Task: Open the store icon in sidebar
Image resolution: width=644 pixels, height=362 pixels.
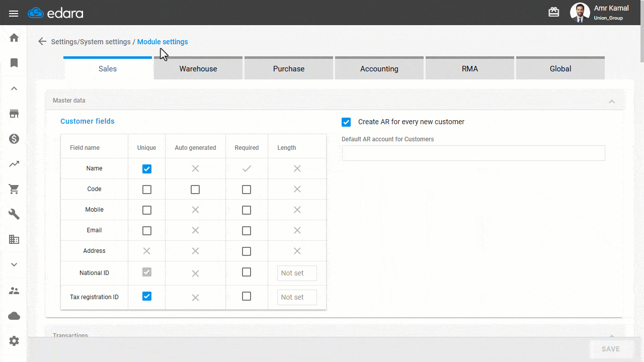Action: [x=14, y=114]
